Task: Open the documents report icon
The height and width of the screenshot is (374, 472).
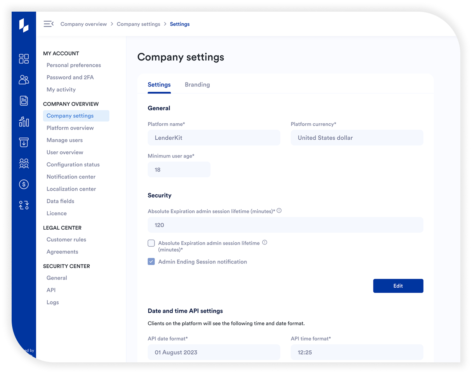Action: [24, 101]
